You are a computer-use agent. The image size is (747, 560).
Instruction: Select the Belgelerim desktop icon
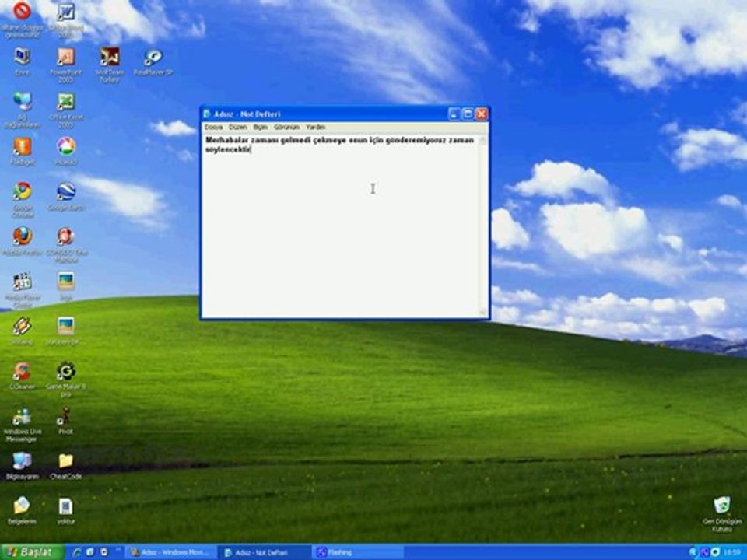click(x=22, y=510)
